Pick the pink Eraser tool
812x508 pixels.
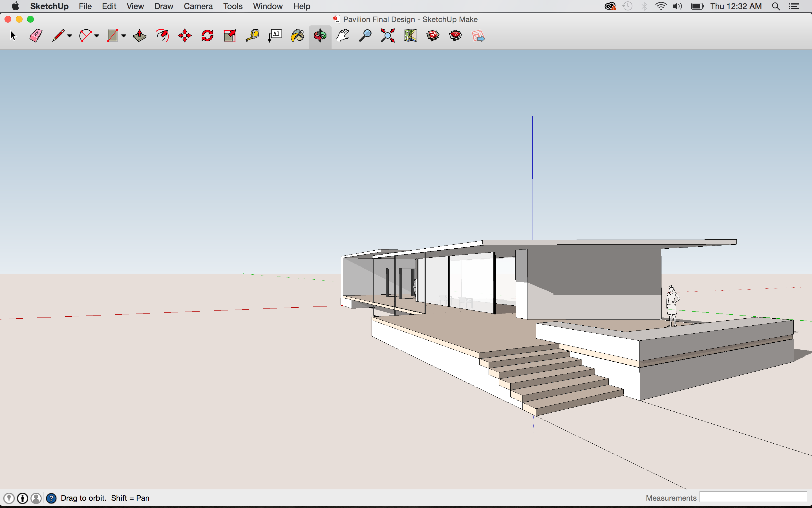pos(36,35)
